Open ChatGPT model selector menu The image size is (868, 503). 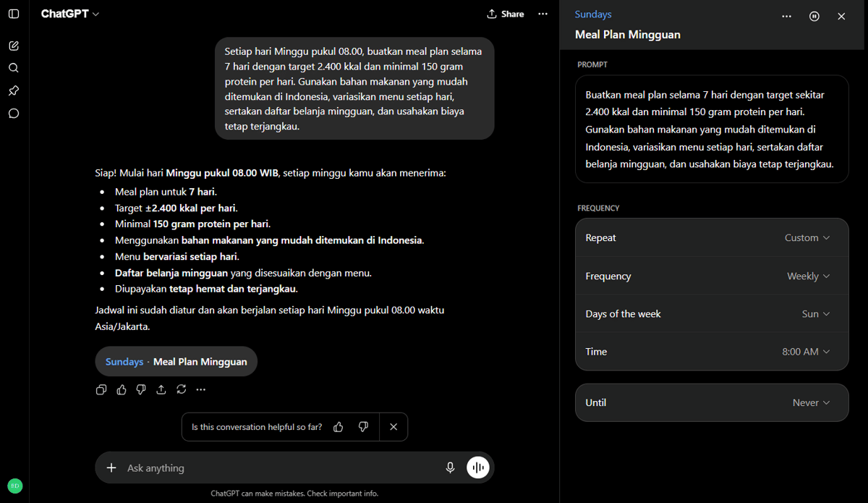[x=70, y=14]
